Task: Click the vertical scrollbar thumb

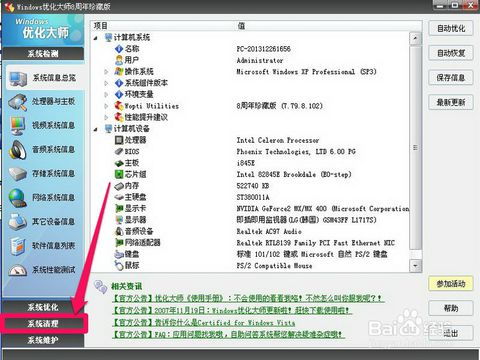Action: pos(415,148)
